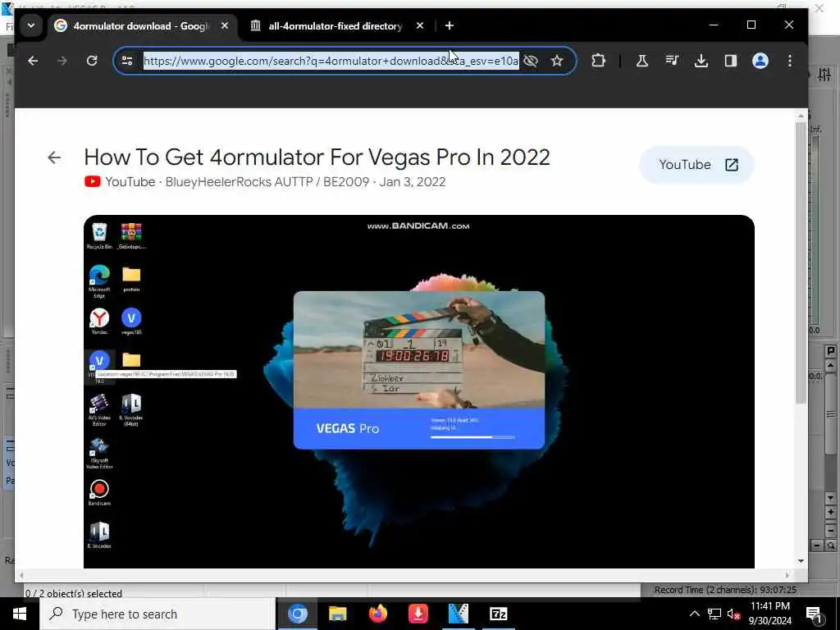The width and height of the screenshot is (840, 630).
Task: Click the taskbar search box
Action: pyautogui.click(x=157, y=614)
